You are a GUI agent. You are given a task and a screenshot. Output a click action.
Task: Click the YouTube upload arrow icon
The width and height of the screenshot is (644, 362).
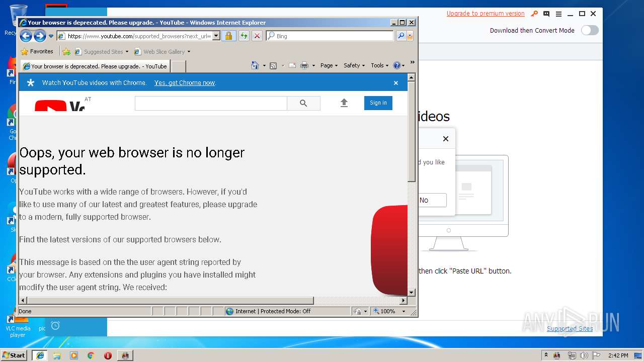coord(344,103)
